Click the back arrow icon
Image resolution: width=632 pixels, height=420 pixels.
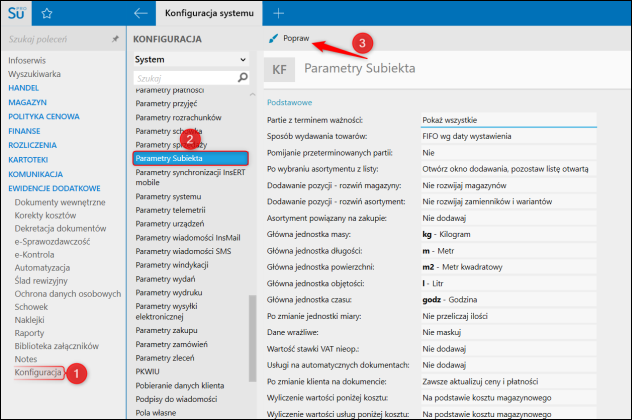pyautogui.click(x=141, y=14)
